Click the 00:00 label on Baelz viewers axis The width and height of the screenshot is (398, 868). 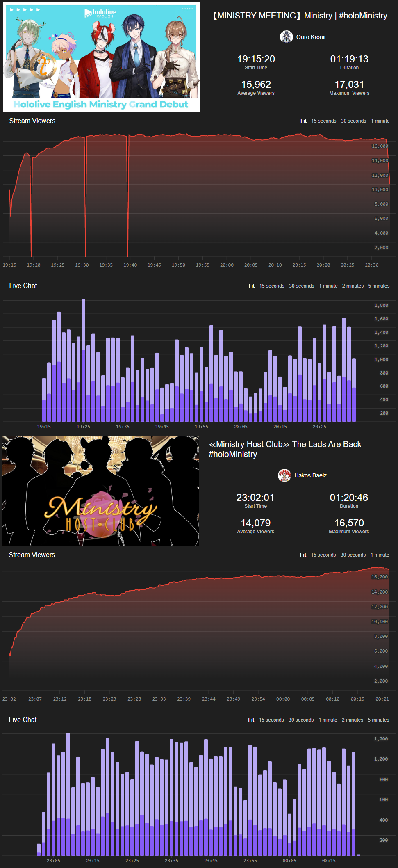pyautogui.click(x=283, y=699)
